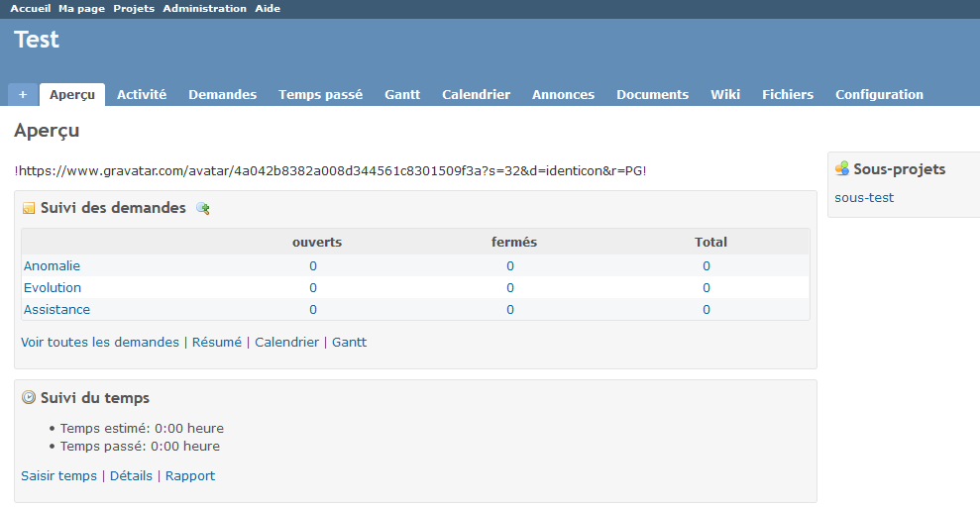The image size is (980, 509).
Task: Select the Wiki tab
Action: (x=725, y=95)
